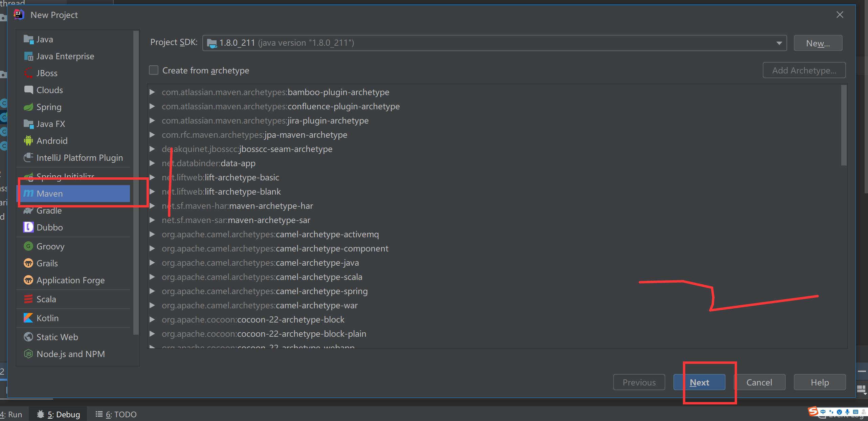Screen dimensions: 868x421
Task: Select the Gradle elephant icon
Action: tap(28, 210)
